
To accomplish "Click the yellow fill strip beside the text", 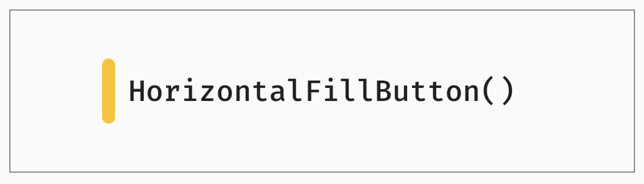I will [x=109, y=91].
